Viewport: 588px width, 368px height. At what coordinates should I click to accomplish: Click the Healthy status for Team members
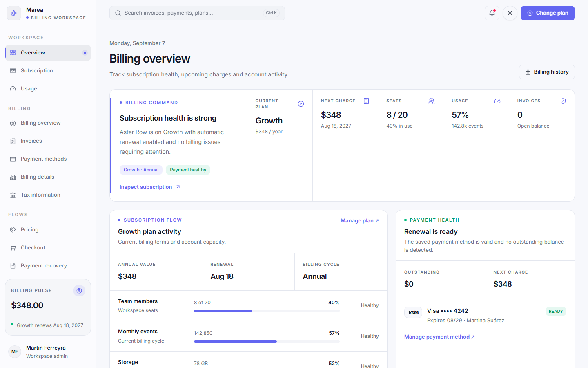click(x=370, y=305)
